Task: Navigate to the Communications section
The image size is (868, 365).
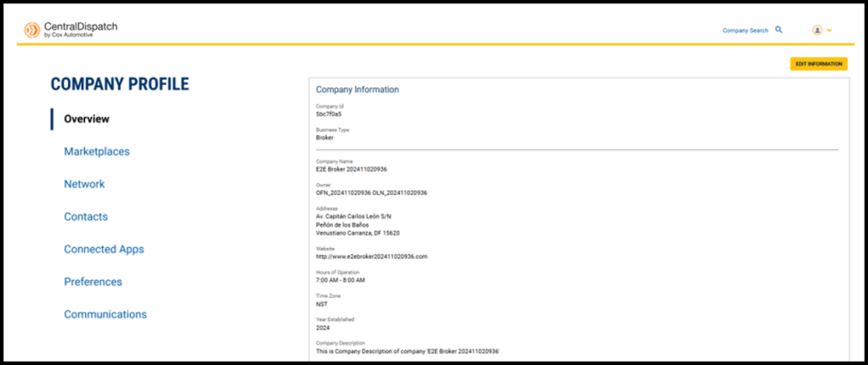Action: [105, 314]
